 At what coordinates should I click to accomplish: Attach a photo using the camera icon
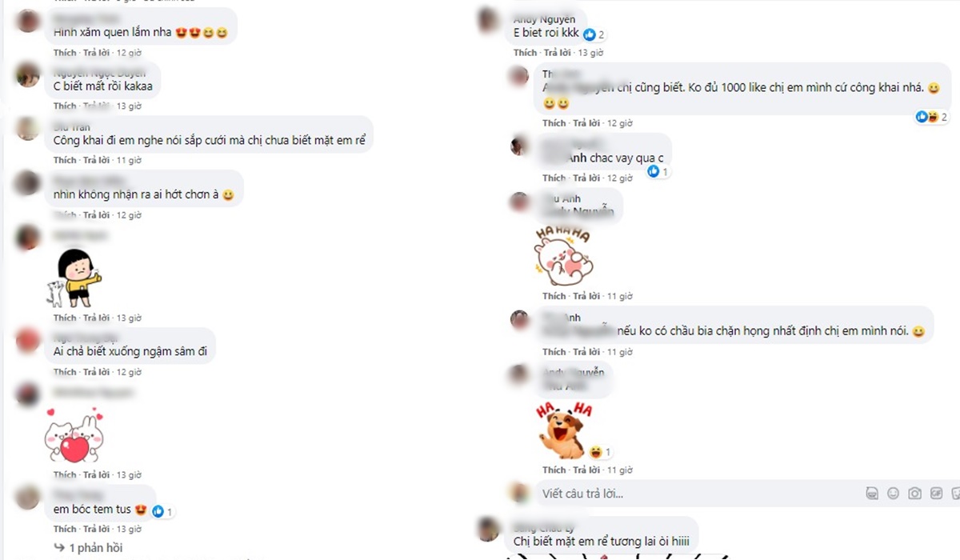click(915, 494)
